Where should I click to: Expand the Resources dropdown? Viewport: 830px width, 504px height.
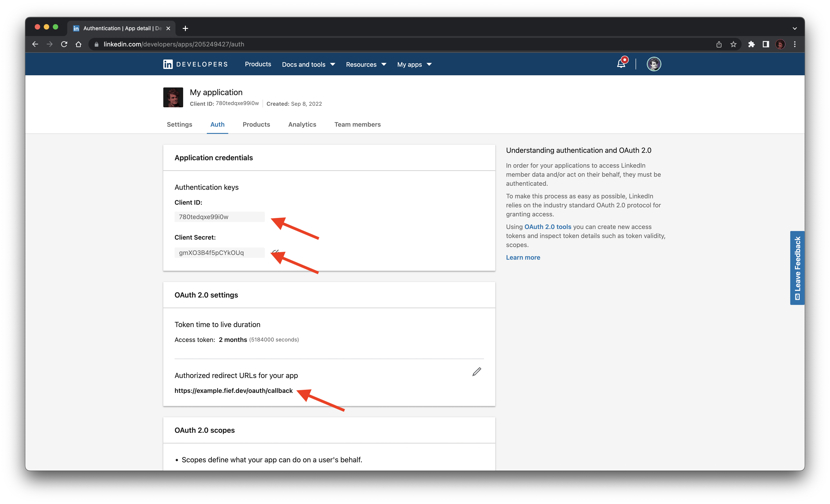pos(366,64)
